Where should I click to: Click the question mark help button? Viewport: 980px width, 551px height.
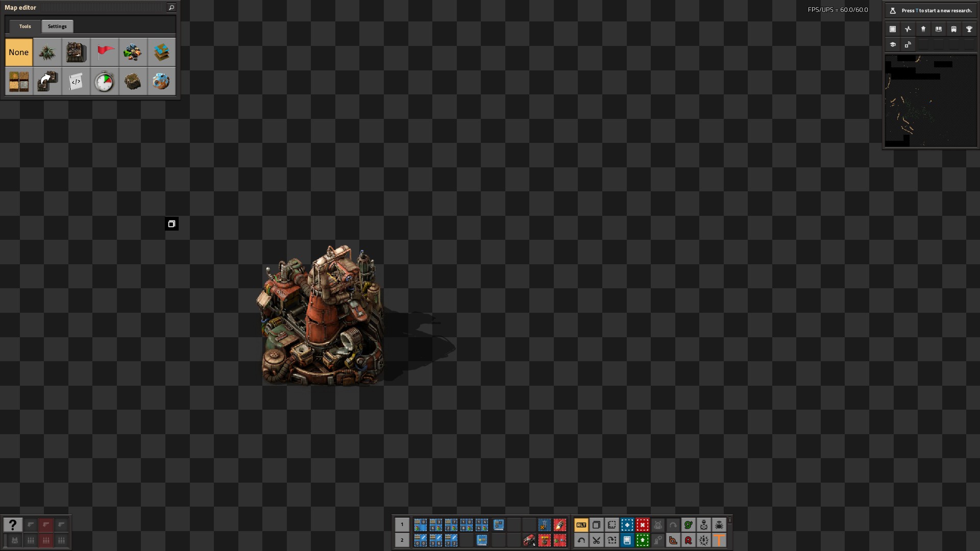[x=13, y=524]
